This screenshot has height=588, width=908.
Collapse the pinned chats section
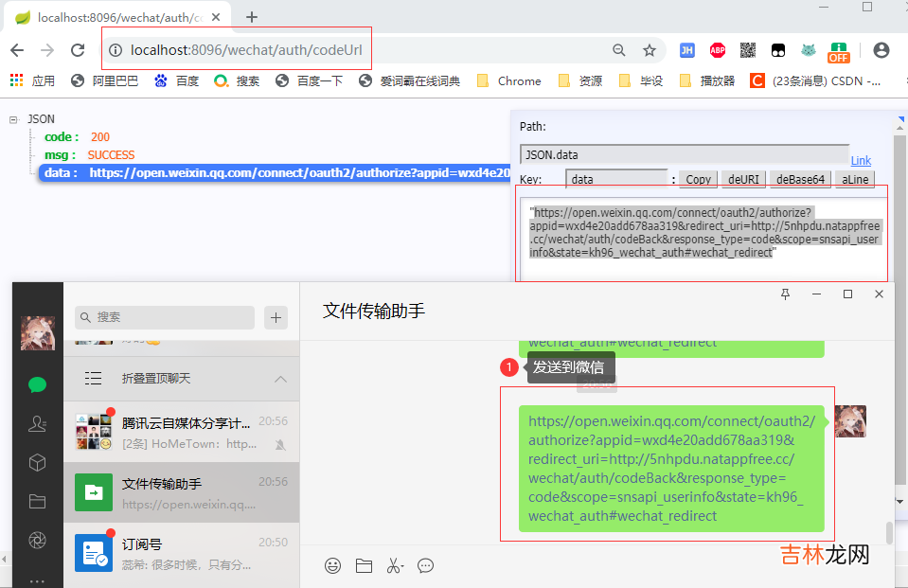coord(280,379)
